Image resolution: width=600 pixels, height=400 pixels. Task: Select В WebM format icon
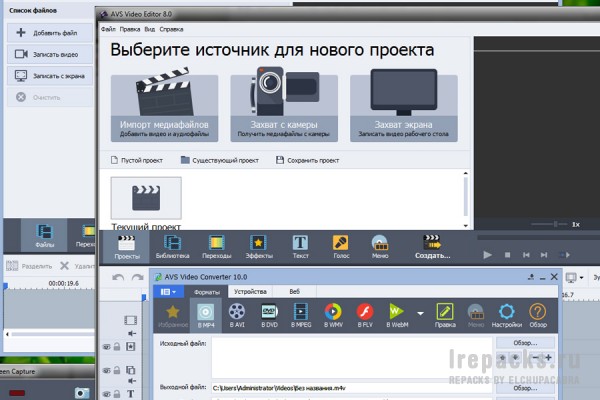pos(397,315)
